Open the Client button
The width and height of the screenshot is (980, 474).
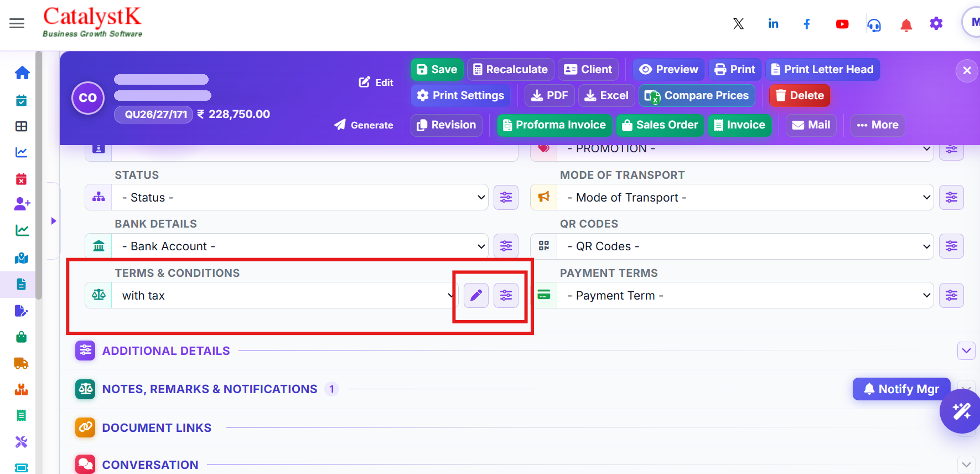588,69
